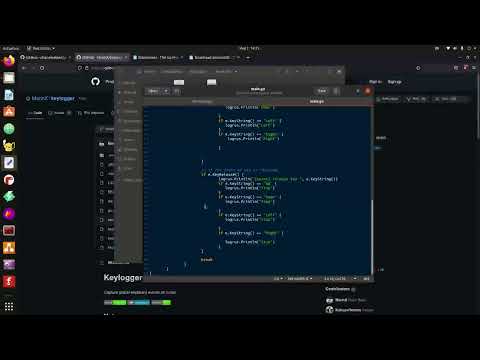Image resolution: width=480 pixels, height=360 pixels.
Task: Click the Contributors heading on GitHub
Action: pyautogui.click(x=337, y=289)
